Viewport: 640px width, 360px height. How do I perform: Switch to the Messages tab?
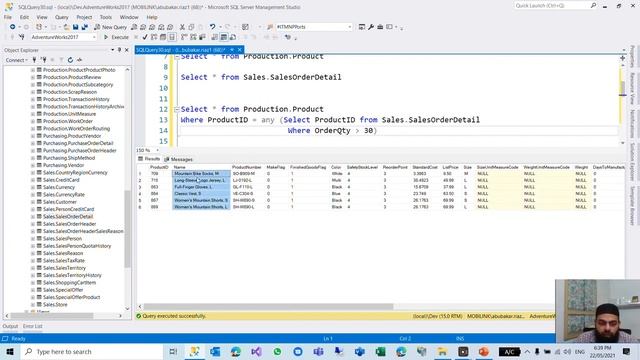tap(178, 159)
